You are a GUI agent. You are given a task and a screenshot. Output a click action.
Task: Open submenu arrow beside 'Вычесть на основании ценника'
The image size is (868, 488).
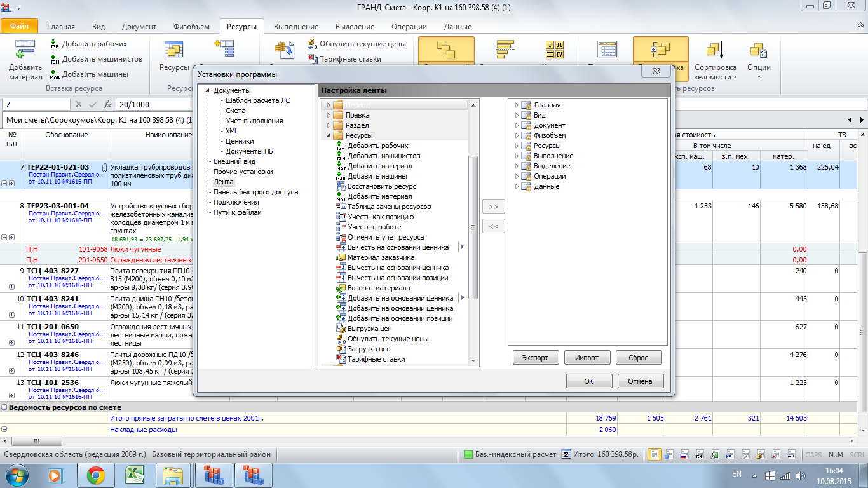click(x=462, y=247)
